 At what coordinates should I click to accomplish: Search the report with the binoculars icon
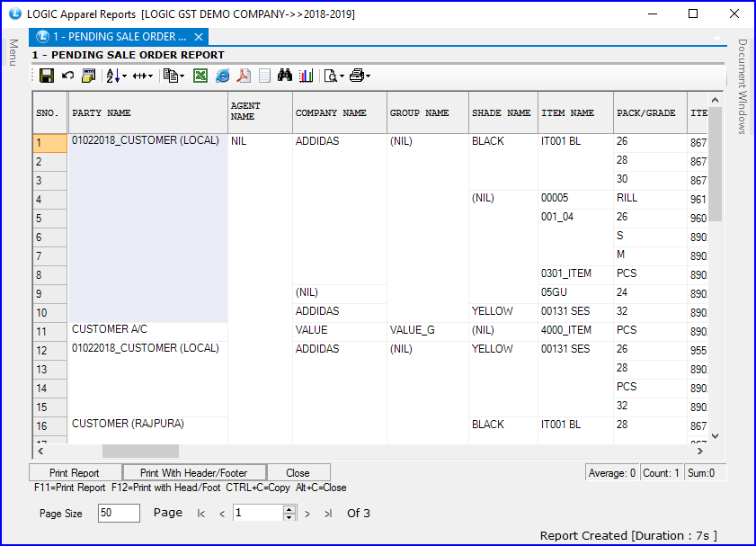285,75
